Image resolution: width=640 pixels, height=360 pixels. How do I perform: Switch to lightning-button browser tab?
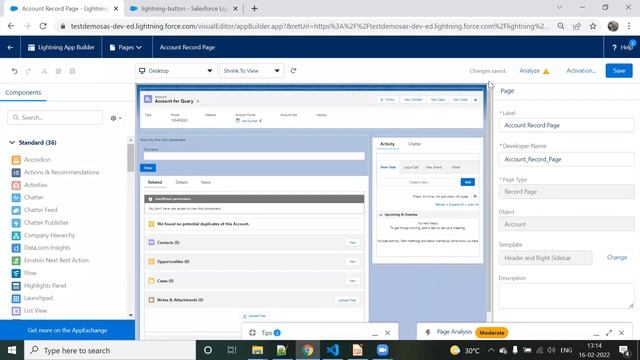point(183,9)
